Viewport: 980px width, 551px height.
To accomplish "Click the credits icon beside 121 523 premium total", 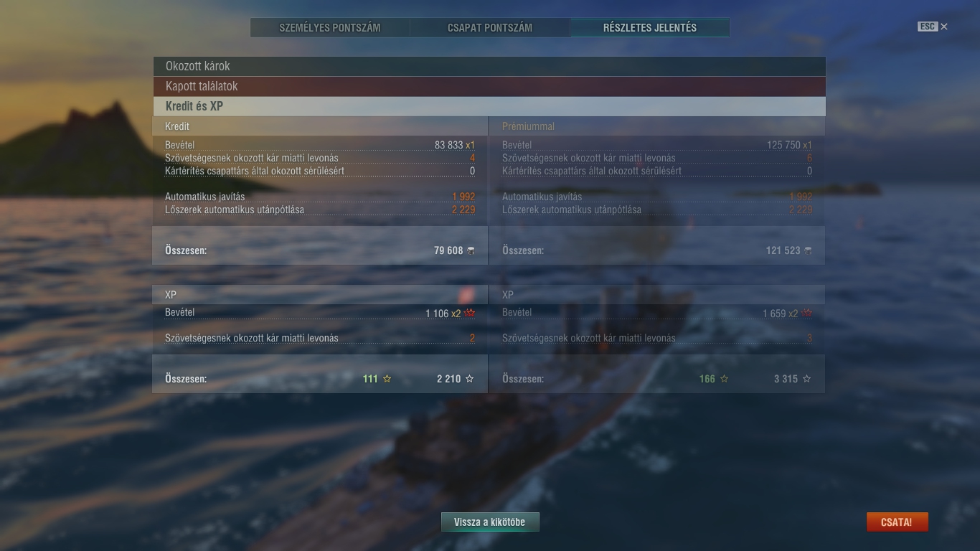I will pyautogui.click(x=809, y=250).
